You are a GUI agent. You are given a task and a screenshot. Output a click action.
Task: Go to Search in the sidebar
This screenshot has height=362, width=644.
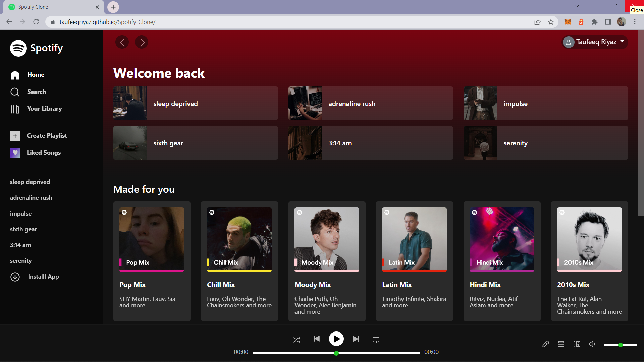click(x=36, y=92)
